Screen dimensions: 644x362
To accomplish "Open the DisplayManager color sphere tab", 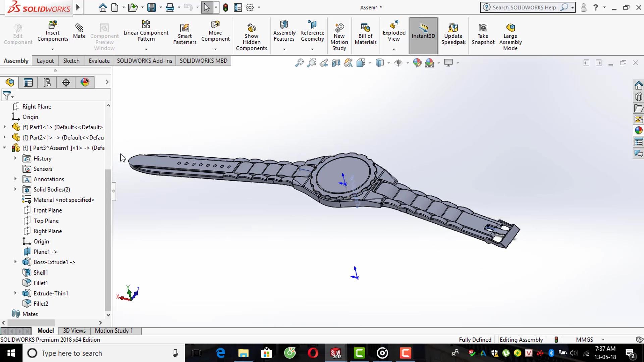I will pos(85,82).
